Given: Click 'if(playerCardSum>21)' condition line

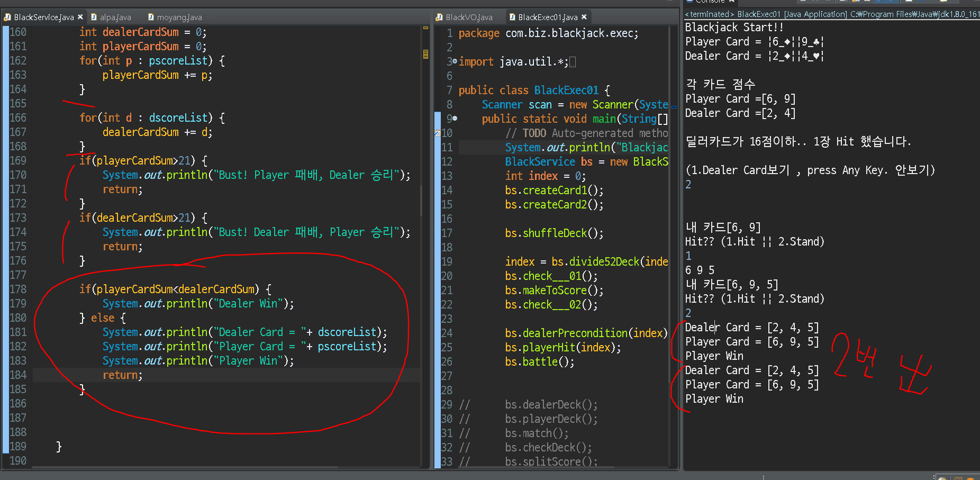Looking at the screenshot, I should 143,160.
